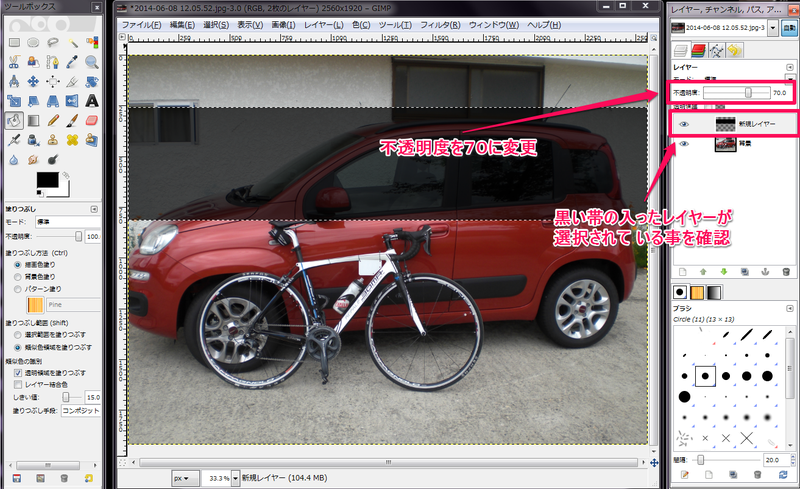Select the Clone stamp tool
Viewport: 800px width, 489px height.
(53, 140)
